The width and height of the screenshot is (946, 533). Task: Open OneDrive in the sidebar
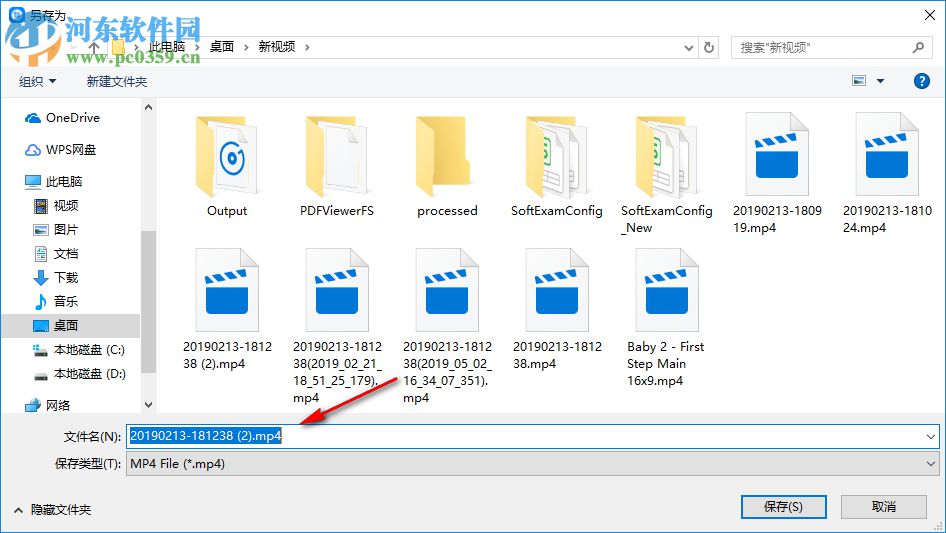[62, 118]
